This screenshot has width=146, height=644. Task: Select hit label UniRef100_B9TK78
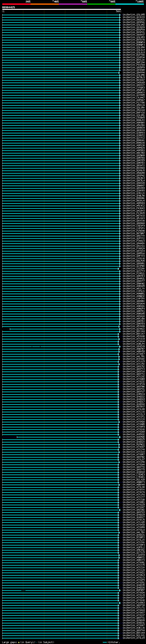[x=133, y=40]
